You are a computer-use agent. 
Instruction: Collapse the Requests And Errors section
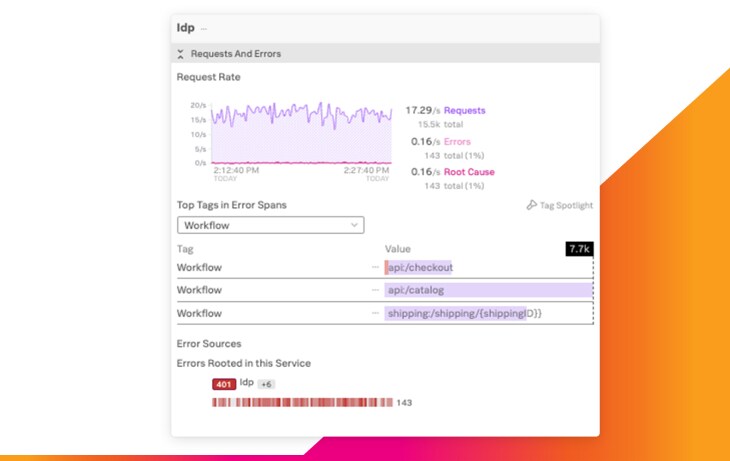point(180,54)
